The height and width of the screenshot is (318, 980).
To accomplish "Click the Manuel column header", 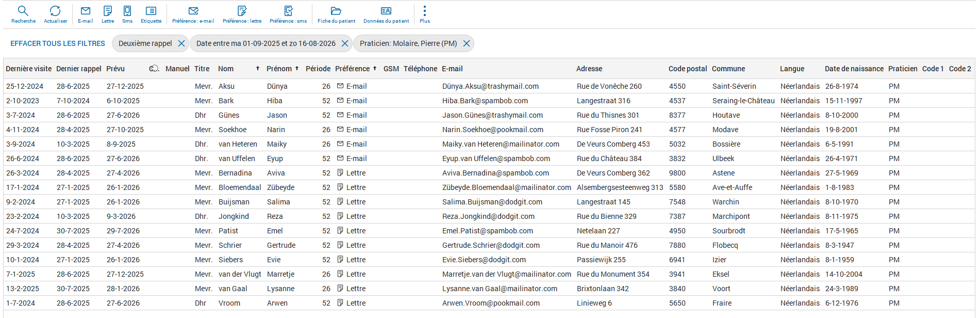I will pos(177,69).
